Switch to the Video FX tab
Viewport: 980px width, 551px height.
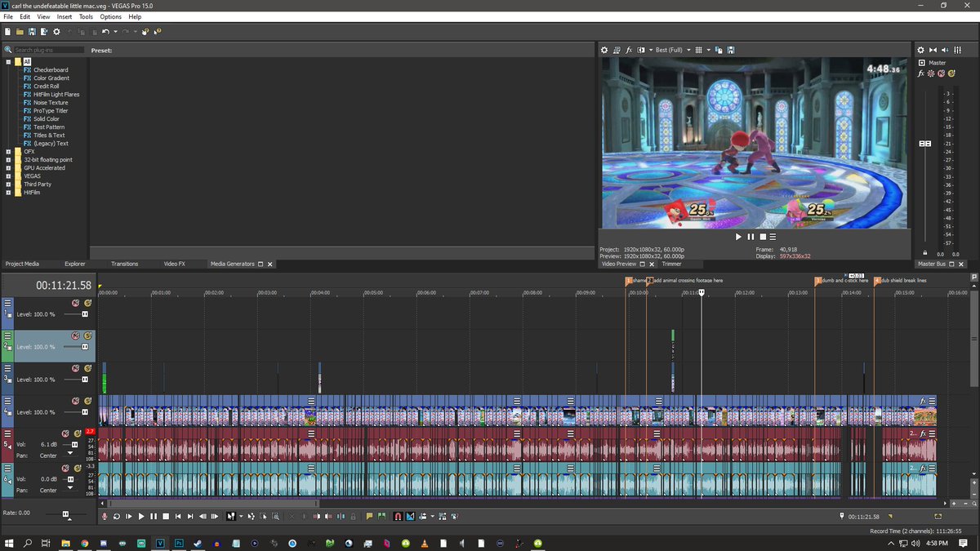pyautogui.click(x=174, y=264)
